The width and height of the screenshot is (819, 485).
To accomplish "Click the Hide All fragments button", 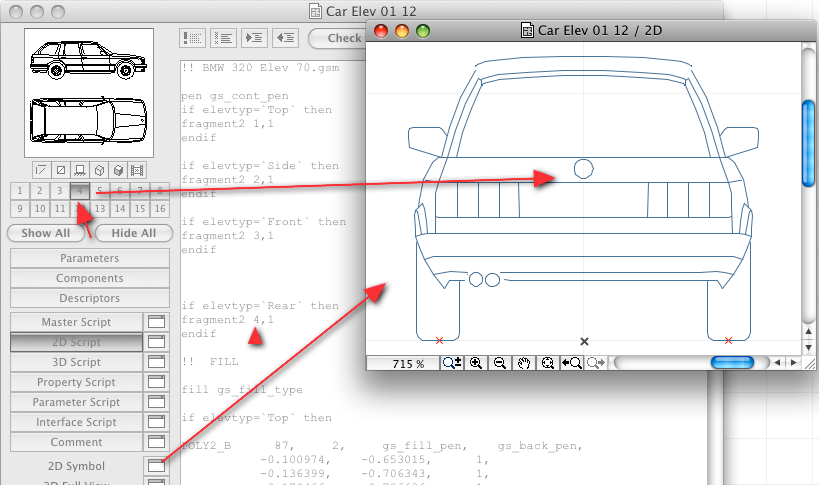I will 134,233.
